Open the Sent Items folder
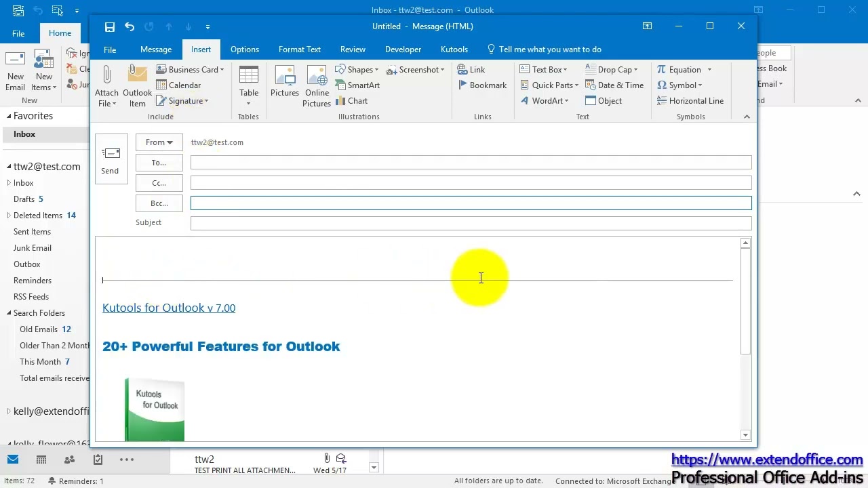The image size is (868, 488). pos(32,232)
